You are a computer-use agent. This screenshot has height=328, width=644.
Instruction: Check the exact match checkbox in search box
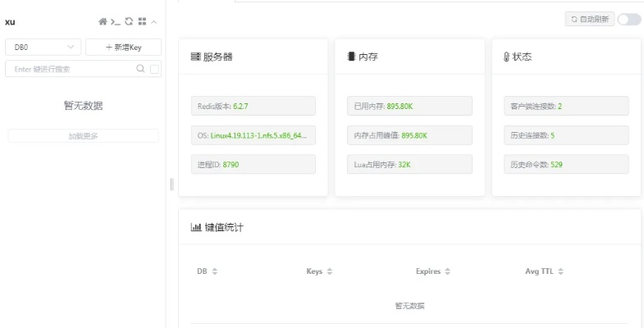(154, 70)
